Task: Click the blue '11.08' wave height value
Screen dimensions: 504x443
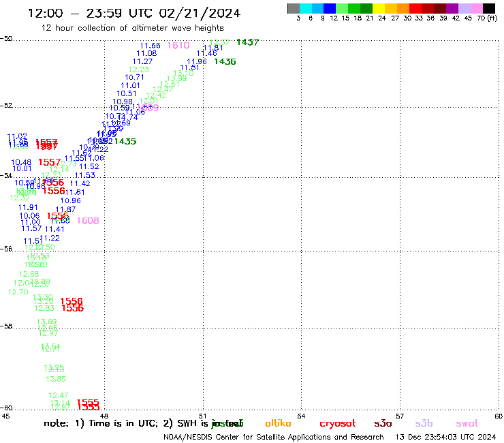Action: pos(146,53)
